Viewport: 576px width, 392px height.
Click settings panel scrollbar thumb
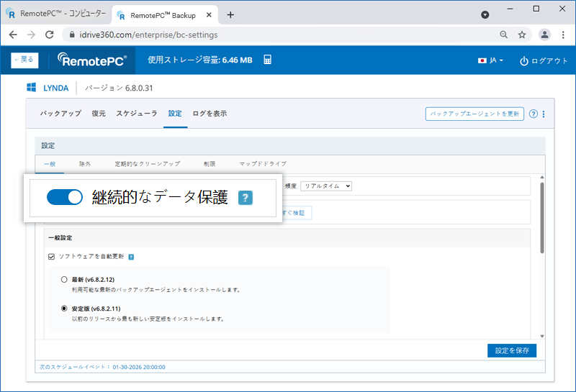pos(542,218)
